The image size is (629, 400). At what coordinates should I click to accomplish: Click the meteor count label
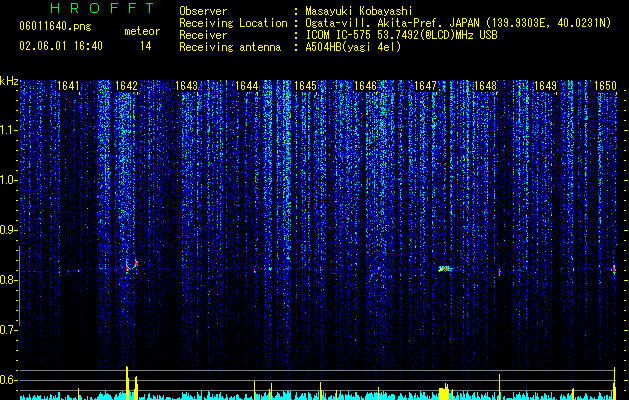click(x=142, y=31)
